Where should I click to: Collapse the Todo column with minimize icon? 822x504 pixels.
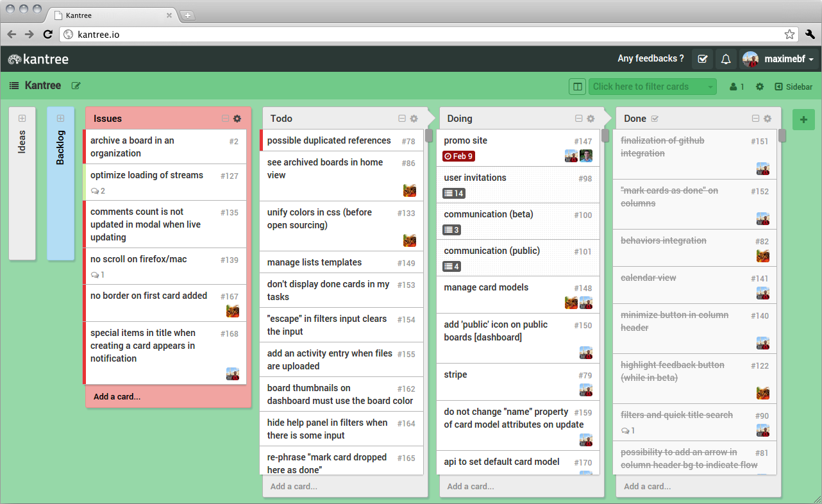(402, 119)
